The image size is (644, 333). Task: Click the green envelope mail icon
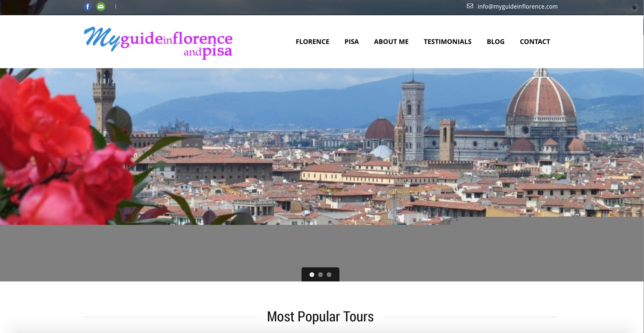point(101,7)
